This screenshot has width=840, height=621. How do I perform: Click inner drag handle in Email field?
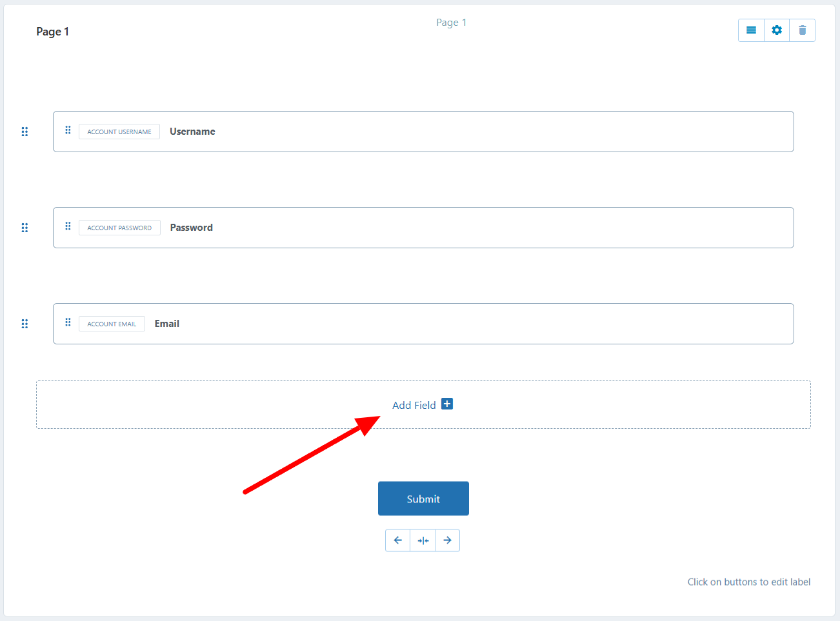68,322
